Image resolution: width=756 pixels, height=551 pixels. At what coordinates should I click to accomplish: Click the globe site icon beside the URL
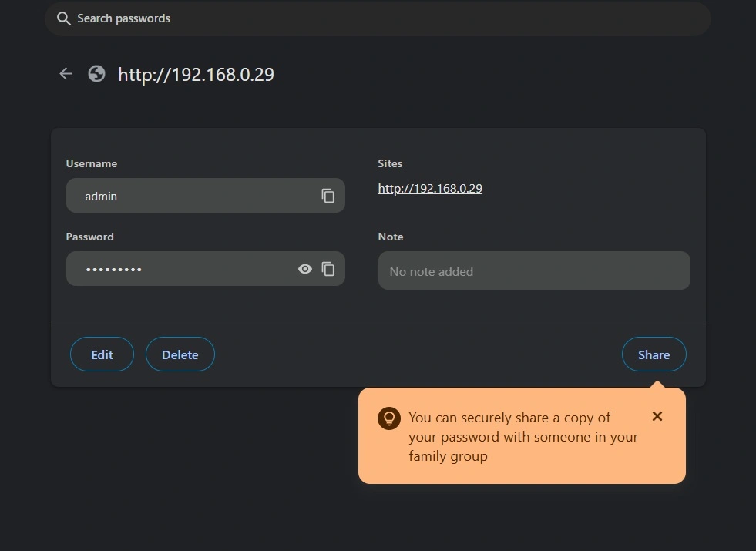point(96,73)
